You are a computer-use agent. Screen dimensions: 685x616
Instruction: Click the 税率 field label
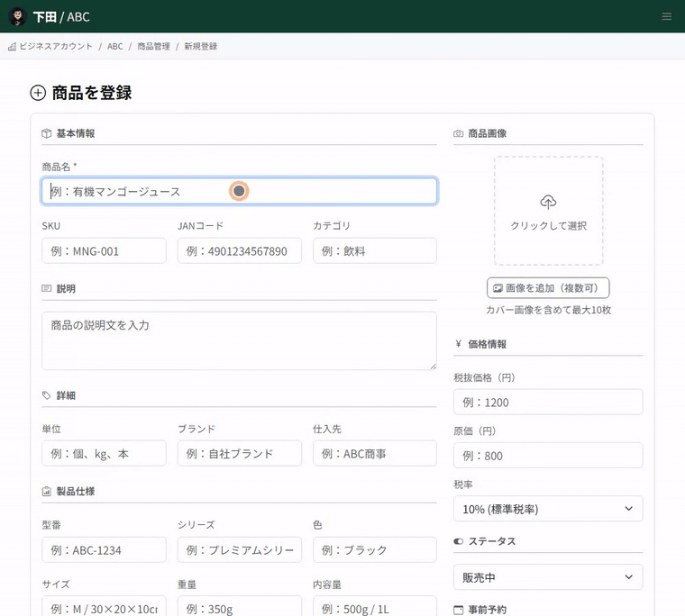click(463, 485)
